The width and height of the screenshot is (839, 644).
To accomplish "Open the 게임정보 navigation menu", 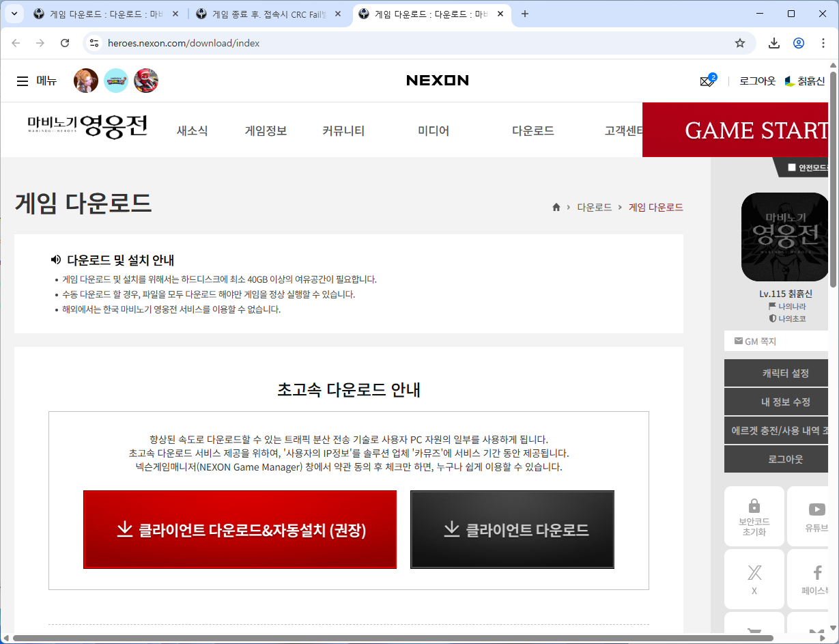I will point(266,131).
